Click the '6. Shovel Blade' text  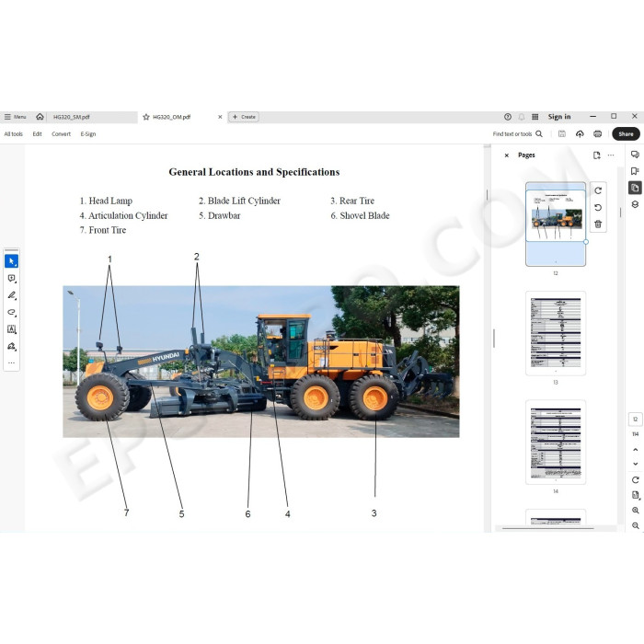[360, 215]
